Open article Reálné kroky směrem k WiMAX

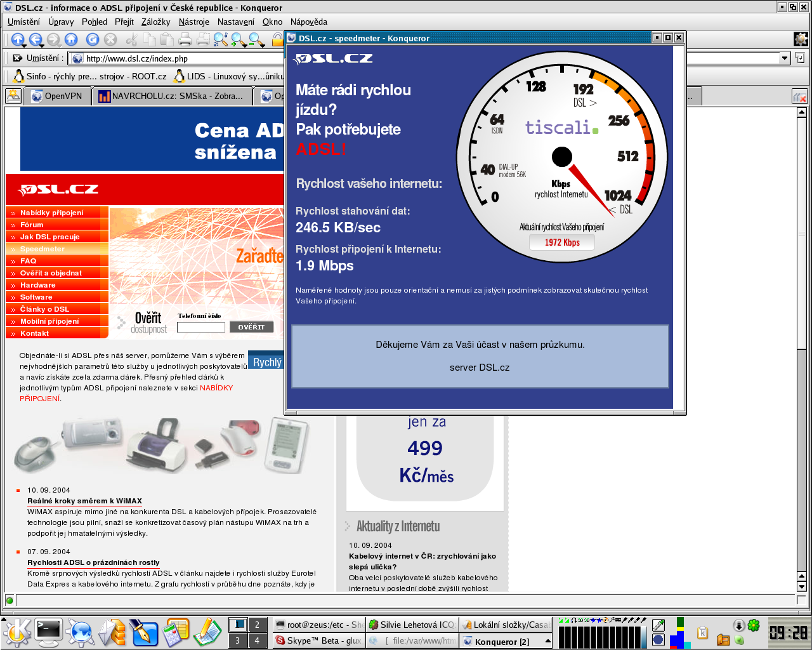(x=84, y=501)
